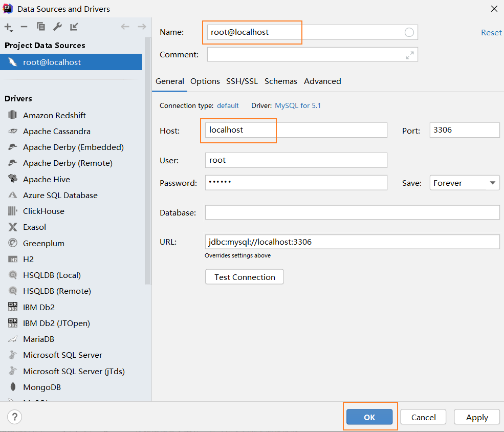
Task: Add a new data source with plus icon
Action: click(8, 27)
